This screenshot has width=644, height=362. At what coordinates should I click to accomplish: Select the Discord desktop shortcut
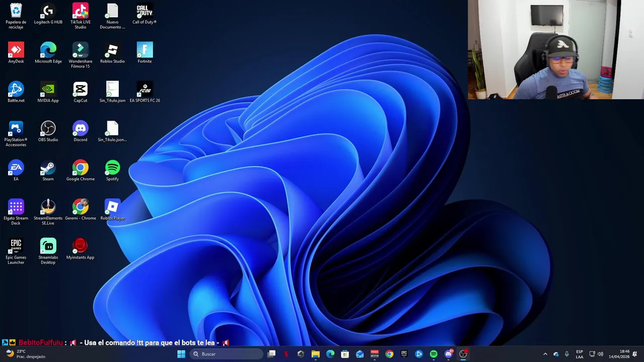tap(80, 132)
